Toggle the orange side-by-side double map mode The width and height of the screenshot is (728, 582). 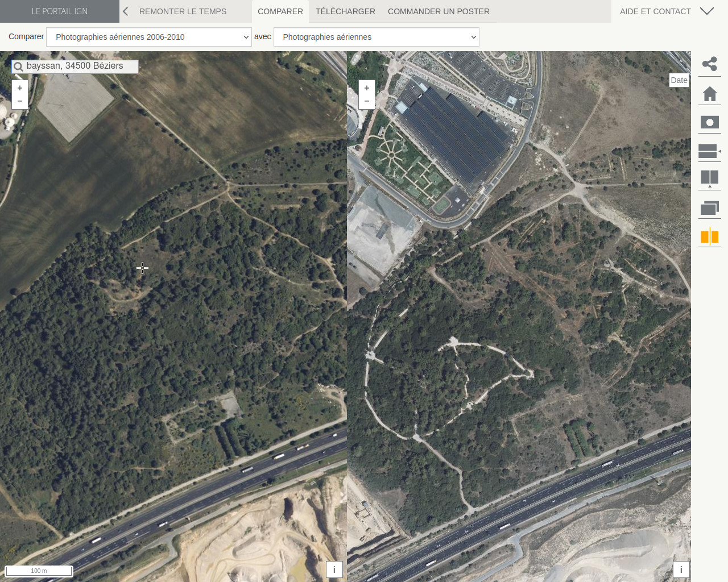pos(709,236)
